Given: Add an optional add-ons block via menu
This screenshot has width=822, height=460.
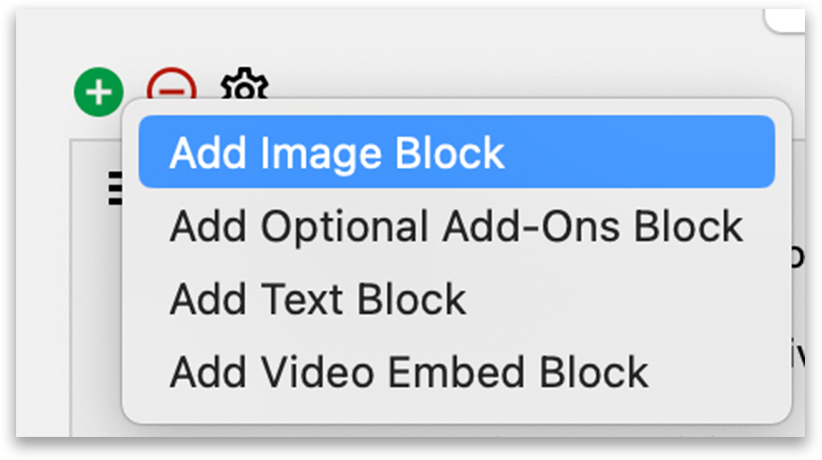Looking at the screenshot, I should click(457, 226).
